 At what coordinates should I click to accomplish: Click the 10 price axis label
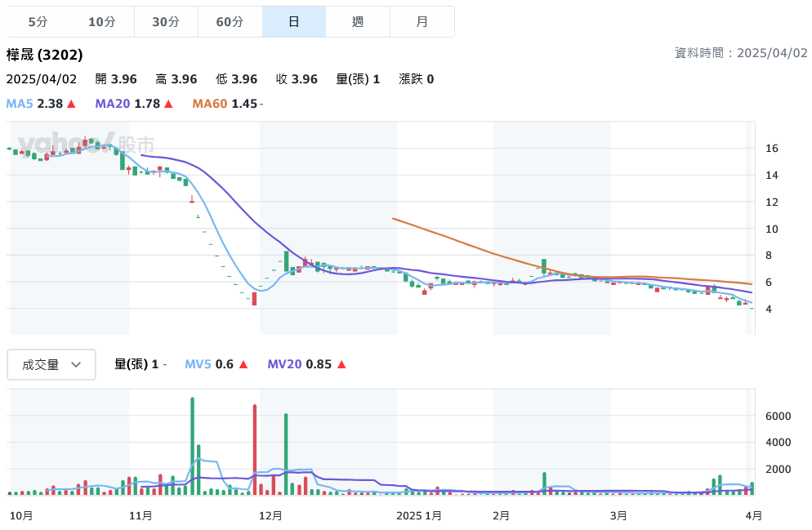coord(772,229)
